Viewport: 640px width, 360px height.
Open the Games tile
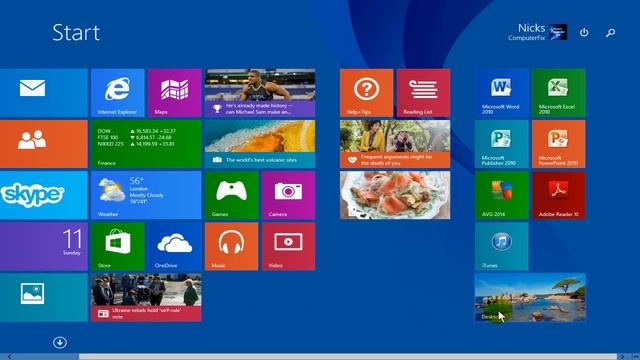231,195
